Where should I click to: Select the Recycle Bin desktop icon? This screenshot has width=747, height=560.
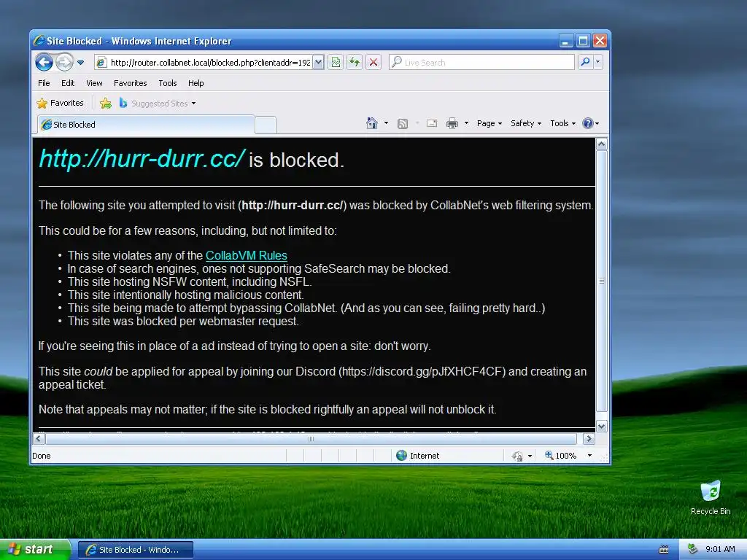711,497
